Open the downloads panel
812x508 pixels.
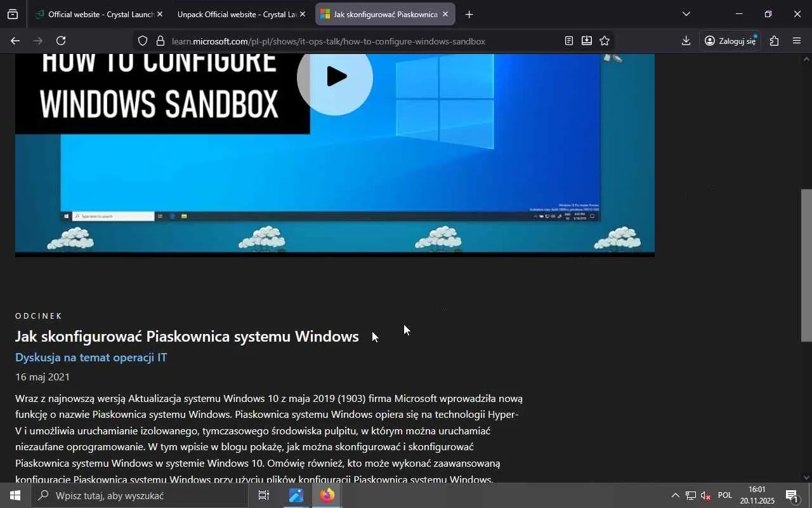click(x=686, y=41)
